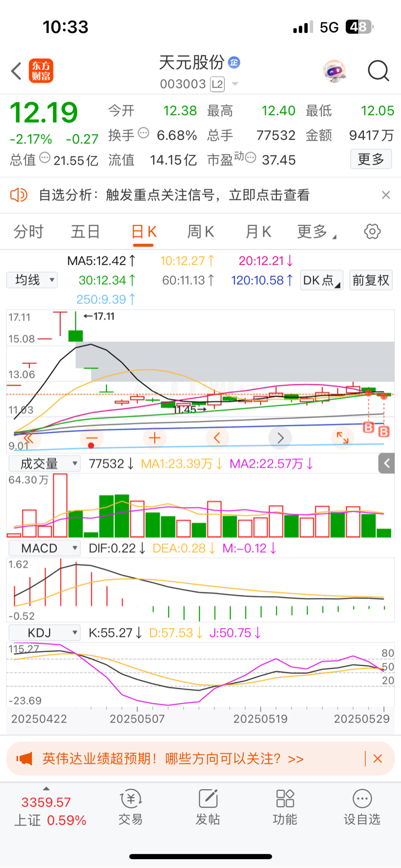Image resolution: width=401 pixels, height=868 pixels.
Task: Open the 均线 indicator dropdown
Action: point(32,280)
